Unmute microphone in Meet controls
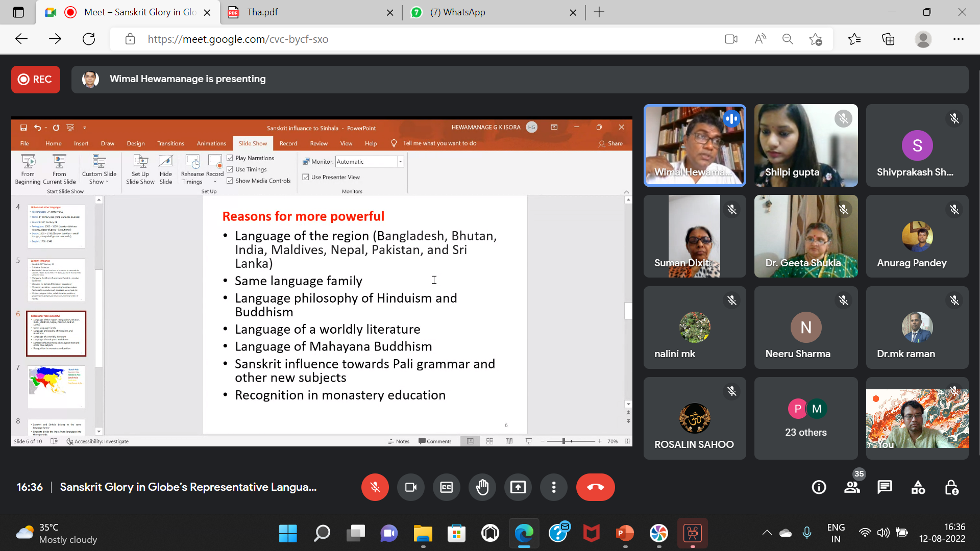The width and height of the screenshot is (980, 551). (375, 487)
